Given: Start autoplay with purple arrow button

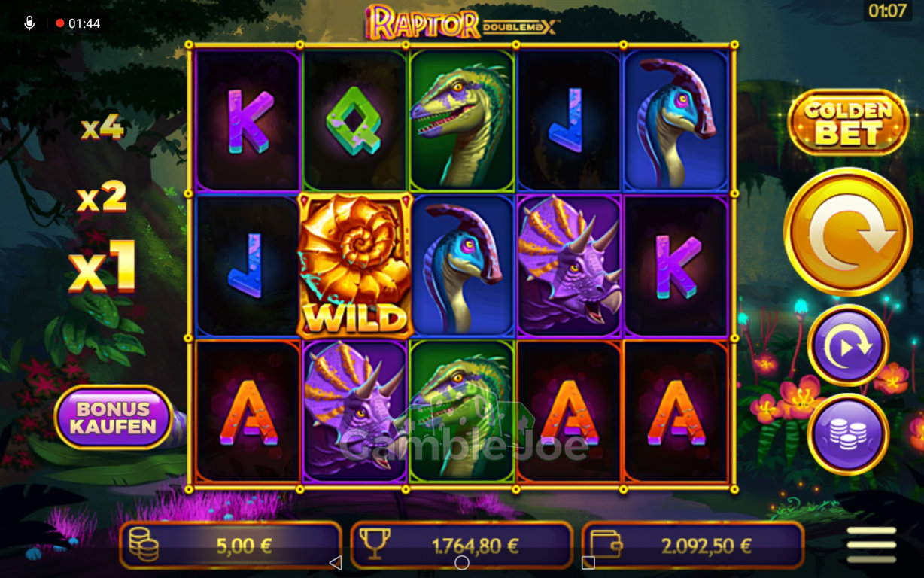Looking at the screenshot, I should tap(848, 345).
